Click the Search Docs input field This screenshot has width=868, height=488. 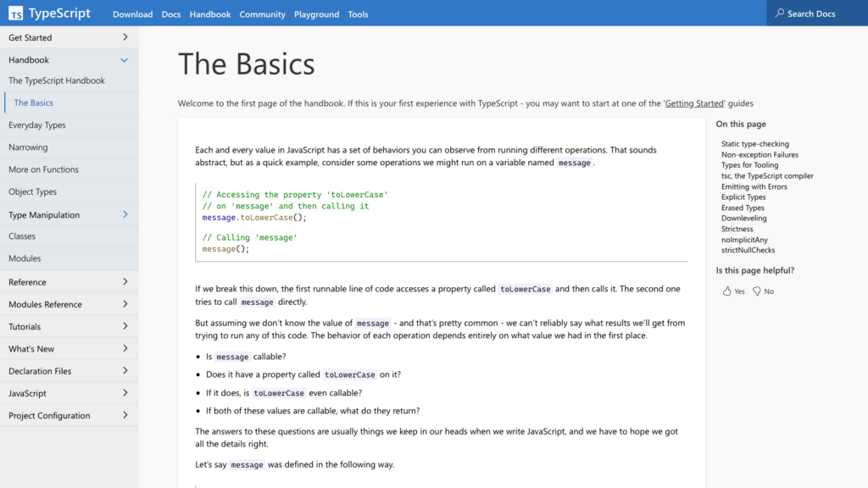point(817,14)
